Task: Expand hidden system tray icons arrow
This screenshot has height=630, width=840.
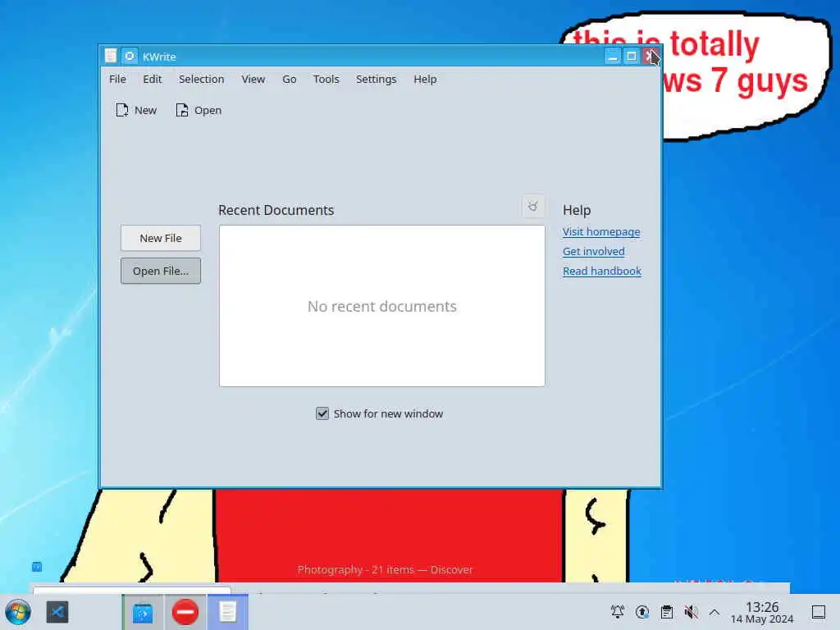Action: point(714,612)
